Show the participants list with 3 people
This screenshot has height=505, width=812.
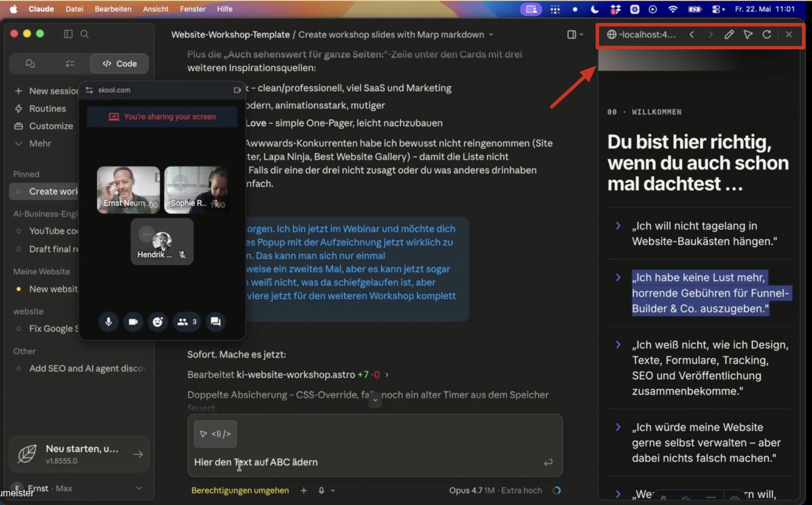coord(187,322)
